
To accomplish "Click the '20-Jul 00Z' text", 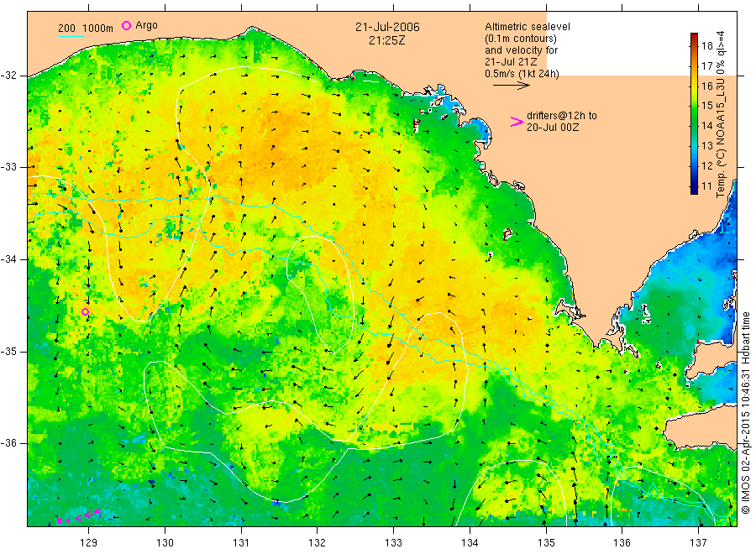I will pyautogui.click(x=553, y=128).
